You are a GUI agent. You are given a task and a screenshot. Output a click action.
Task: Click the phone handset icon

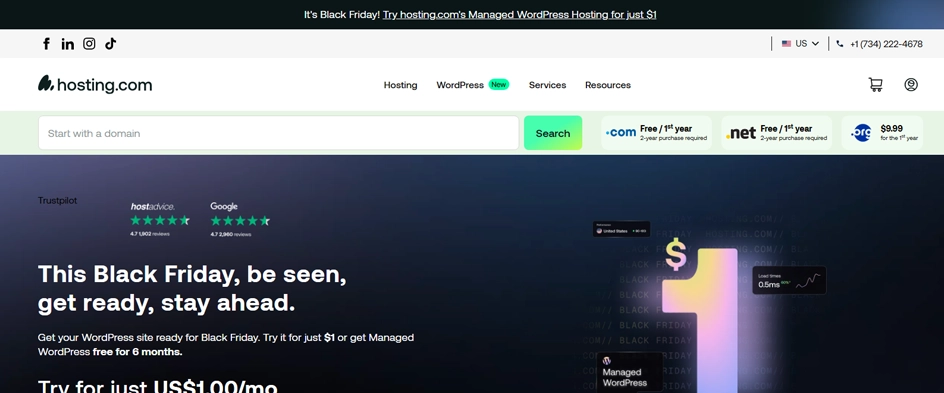click(840, 44)
